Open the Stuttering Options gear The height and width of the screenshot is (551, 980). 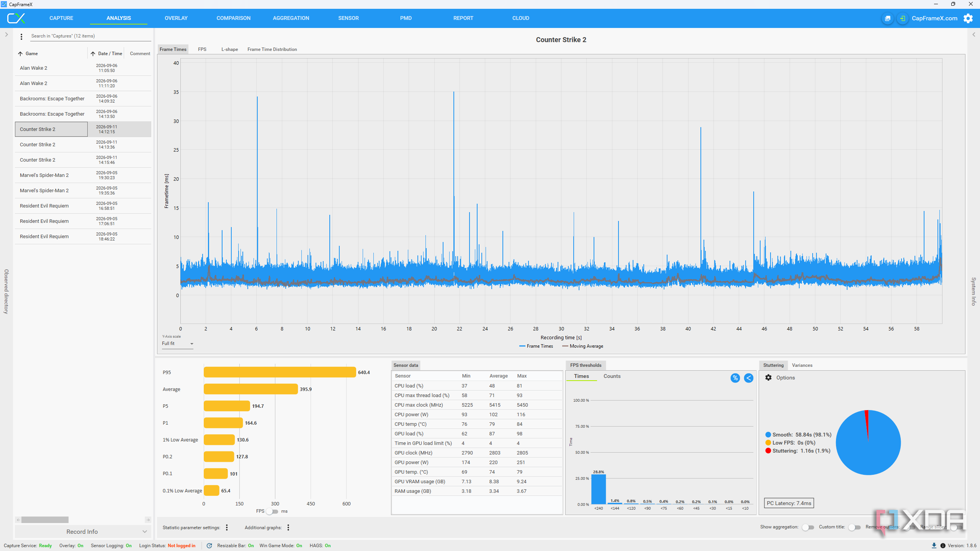pos(768,378)
